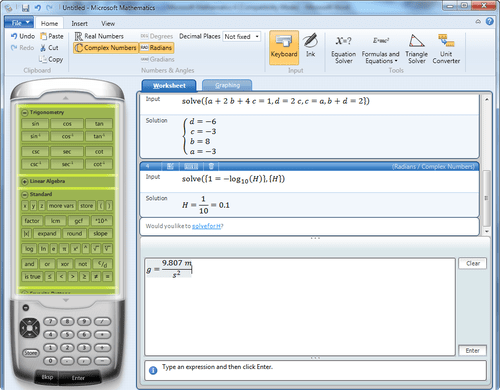This screenshot has width=500, height=390.
Task: Collapse the Standard key group
Action: (25, 195)
